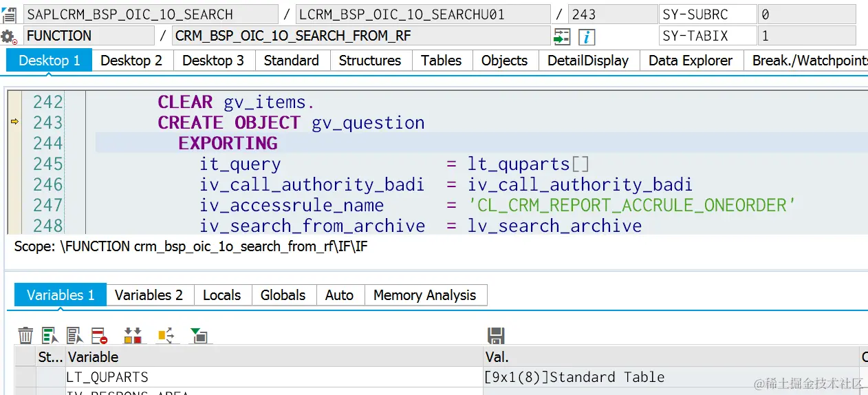
Task: Click the 'CLEAR gv_items.' code line
Action: click(236, 103)
